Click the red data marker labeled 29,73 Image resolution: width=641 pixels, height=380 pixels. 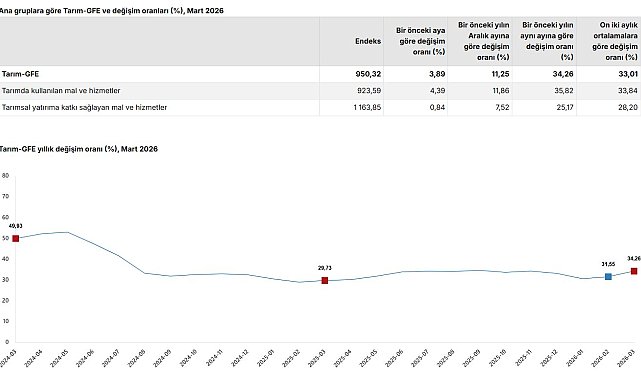pyautogui.click(x=325, y=280)
